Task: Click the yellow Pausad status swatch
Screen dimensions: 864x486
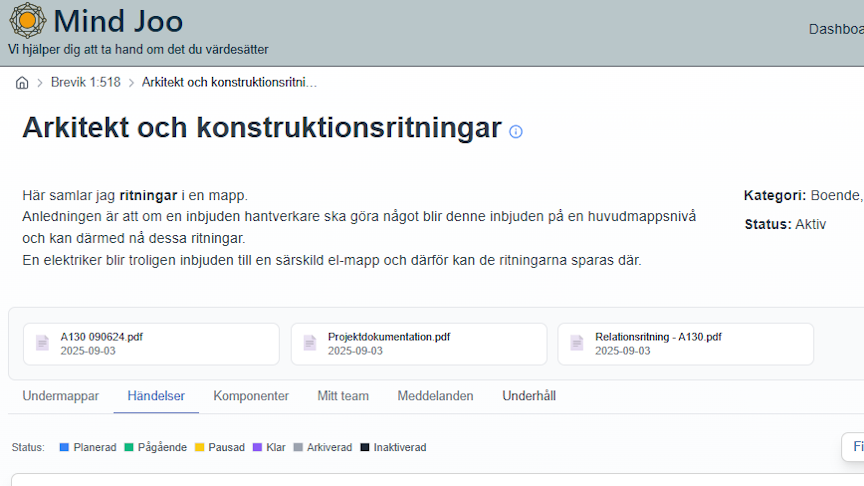Action: click(x=199, y=447)
